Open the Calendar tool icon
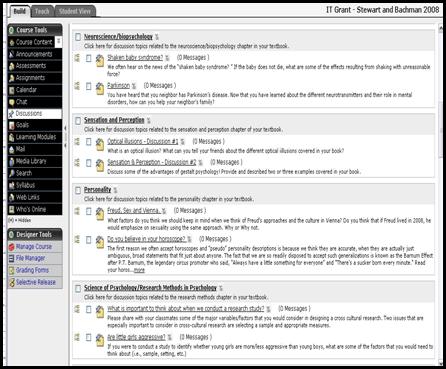The width and height of the screenshot is (446, 369). (12, 90)
